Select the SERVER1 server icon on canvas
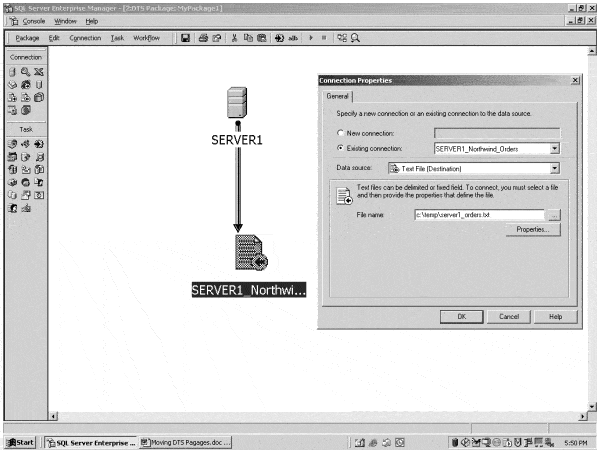Screen dimensions: 597x450 point(237,102)
